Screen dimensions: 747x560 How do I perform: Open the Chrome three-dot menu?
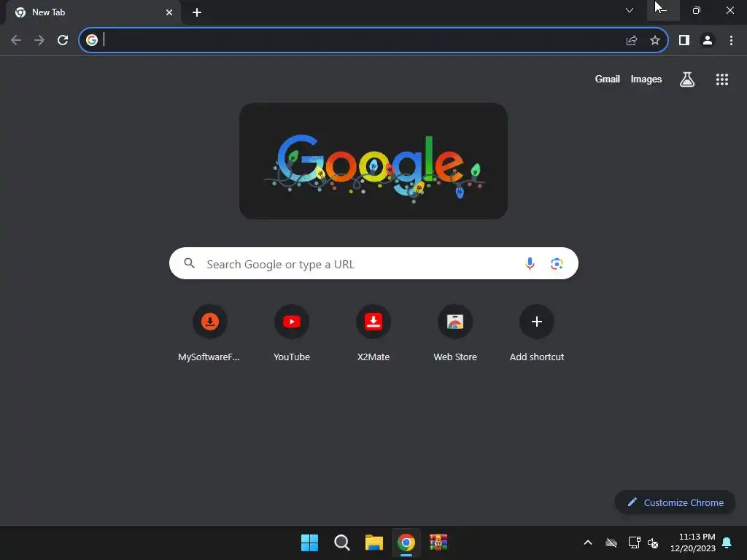731,41
